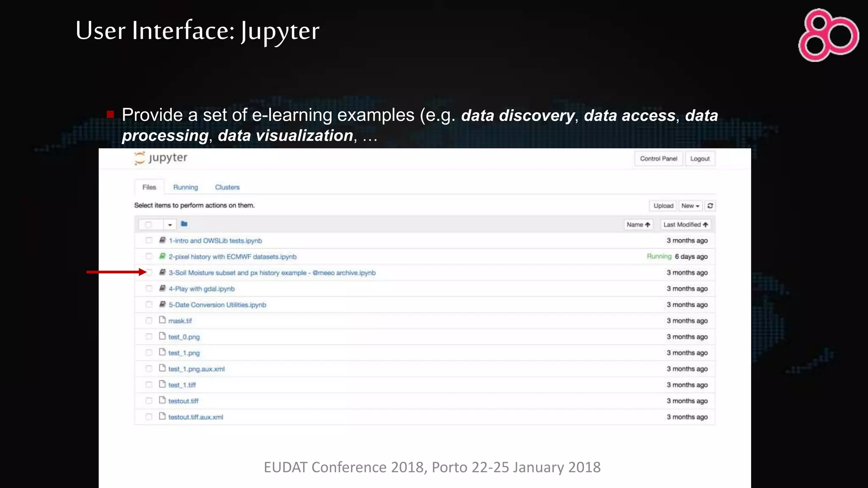Open the Control Panel
The height and width of the screenshot is (488, 868).
(x=659, y=159)
